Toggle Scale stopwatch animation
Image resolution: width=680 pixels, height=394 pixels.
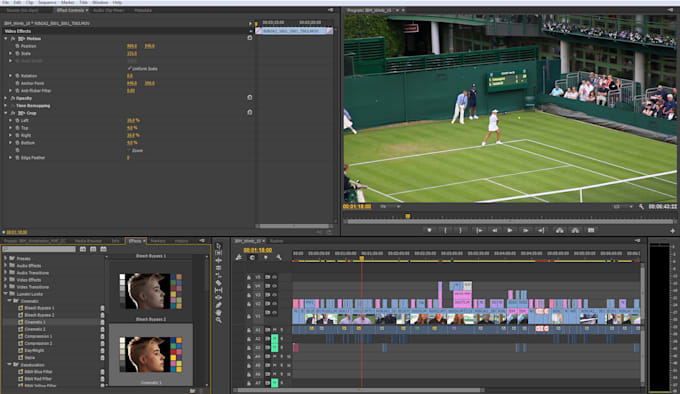click(17, 53)
